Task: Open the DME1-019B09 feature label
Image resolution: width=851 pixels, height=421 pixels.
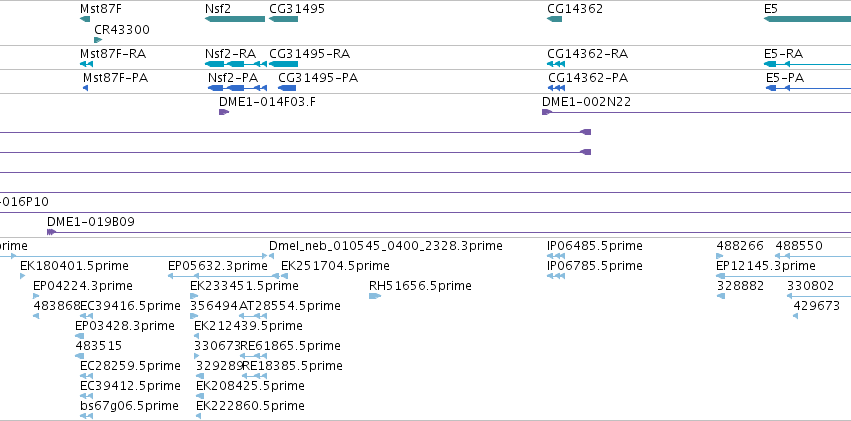Action: pyautogui.click(x=91, y=222)
